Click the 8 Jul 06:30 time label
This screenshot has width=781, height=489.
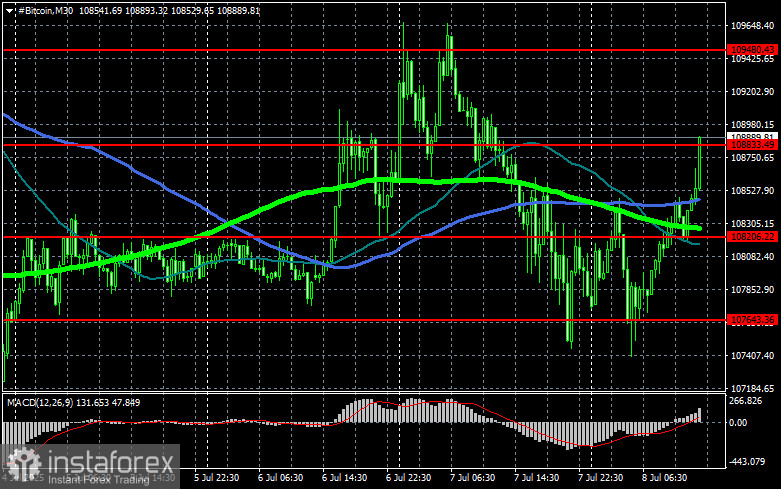pyautogui.click(x=664, y=478)
